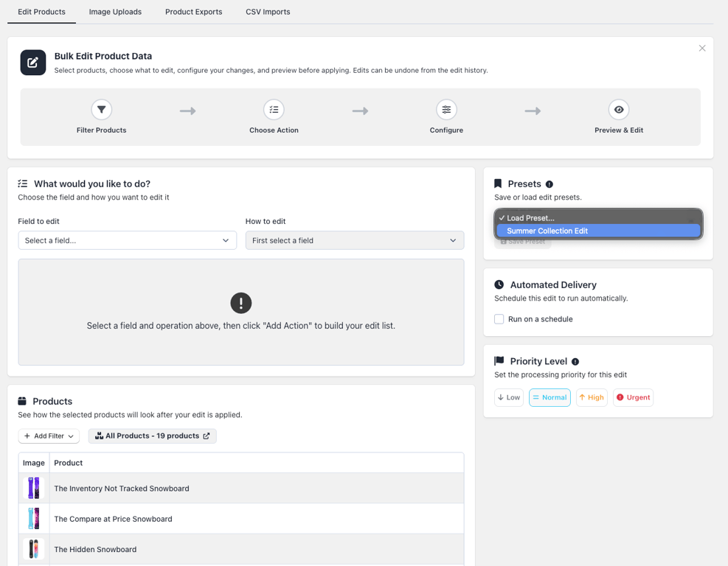Click the Presets info icon

[550, 184]
